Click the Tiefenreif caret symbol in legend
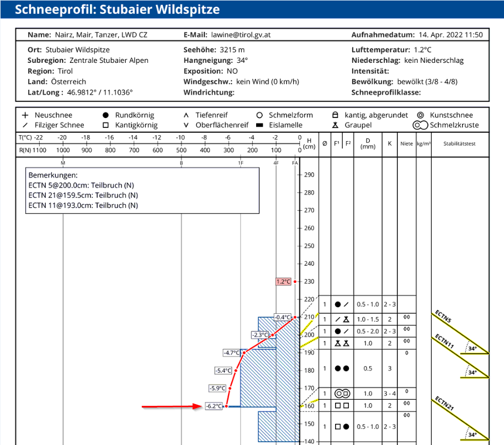 point(186,115)
